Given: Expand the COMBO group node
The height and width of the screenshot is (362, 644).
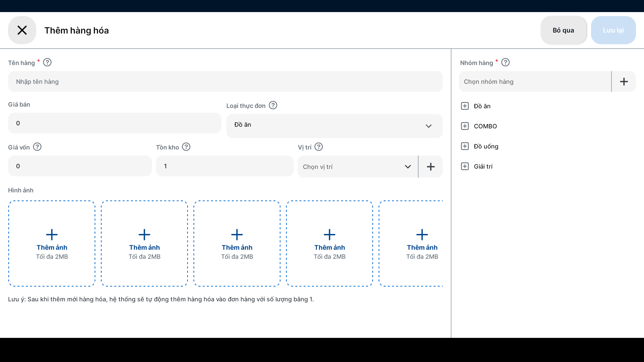Looking at the screenshot, I should pos(465,126).
